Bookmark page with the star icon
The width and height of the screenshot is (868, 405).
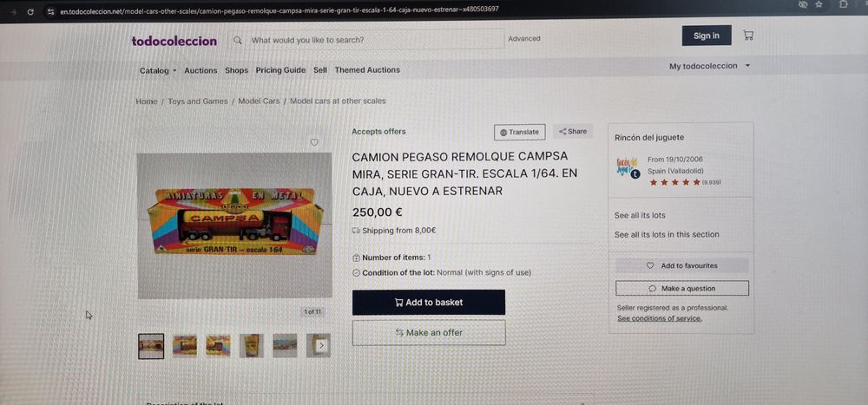(x=819, y=4)
